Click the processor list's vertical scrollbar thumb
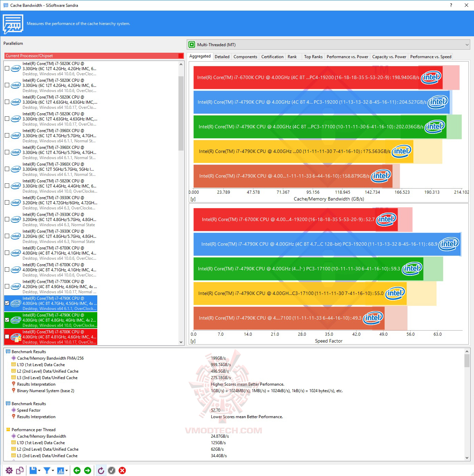Image resolution: width=474 pixels, height=476 pixels. coord(181,113)
